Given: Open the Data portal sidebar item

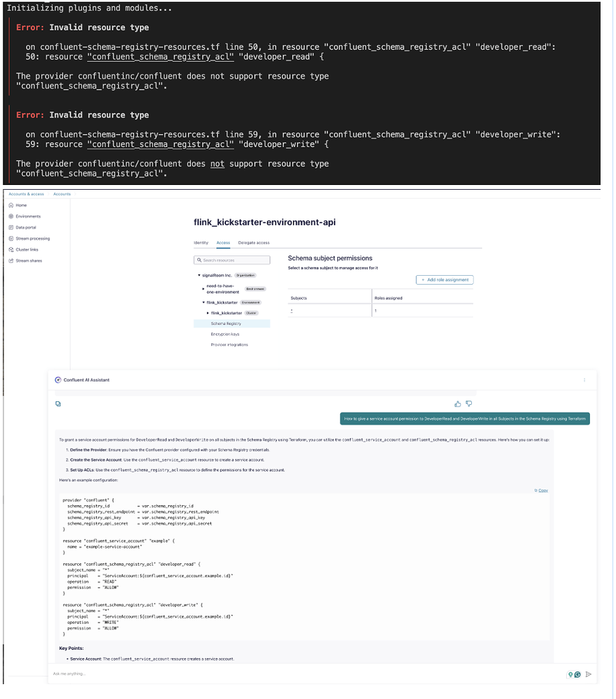Looking at the screenshot, I should (x=26, y=227).
